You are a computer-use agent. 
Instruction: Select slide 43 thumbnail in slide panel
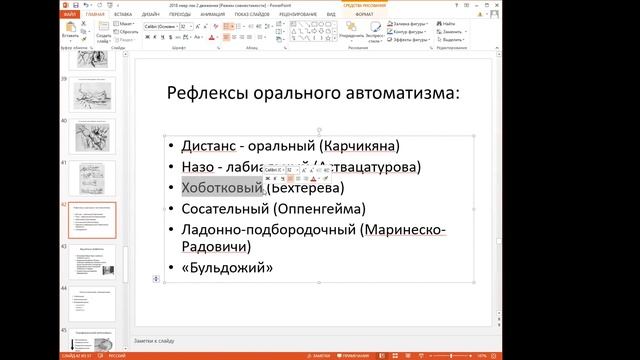(x=92, y=262)
